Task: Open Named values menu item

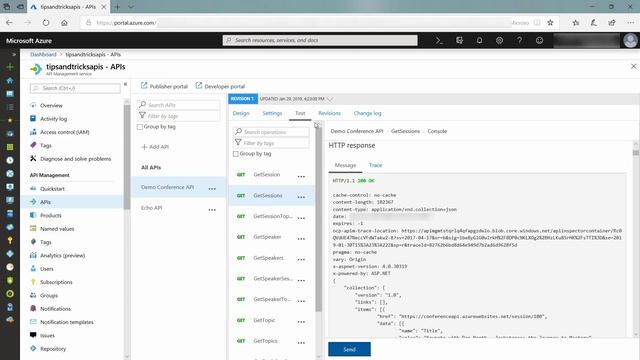Action: click(57, 229)
